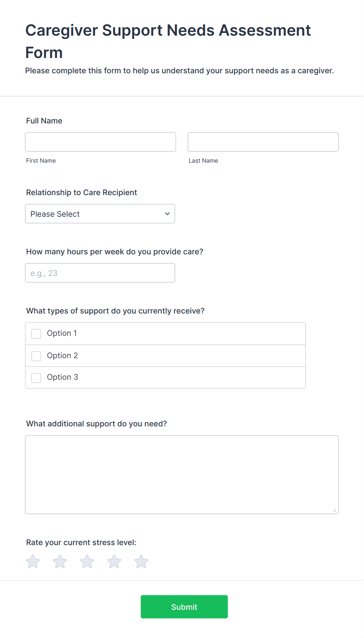364x638 pixels.
Task: Choose the third star for stress level
Action: [x=87, y=562]
